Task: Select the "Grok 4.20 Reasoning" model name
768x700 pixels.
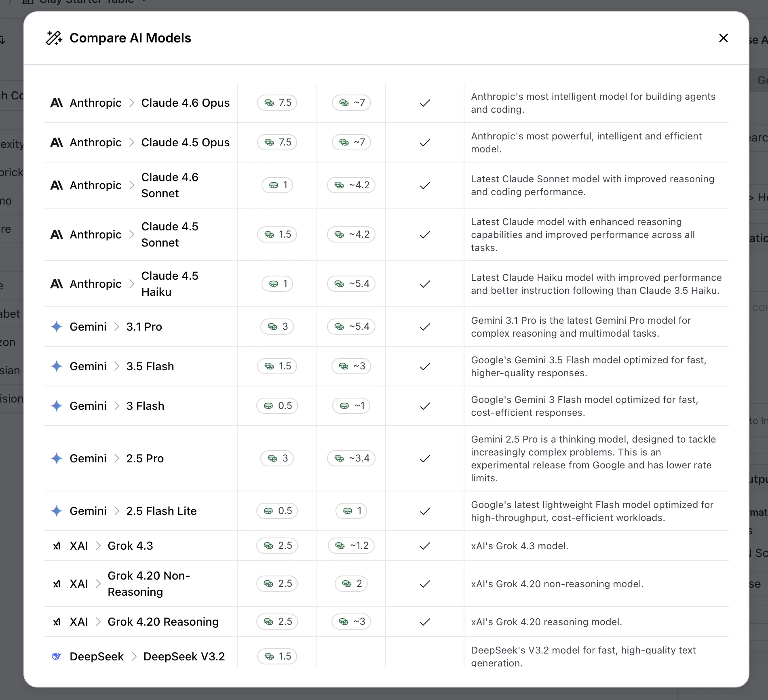Action: [163, 622]
